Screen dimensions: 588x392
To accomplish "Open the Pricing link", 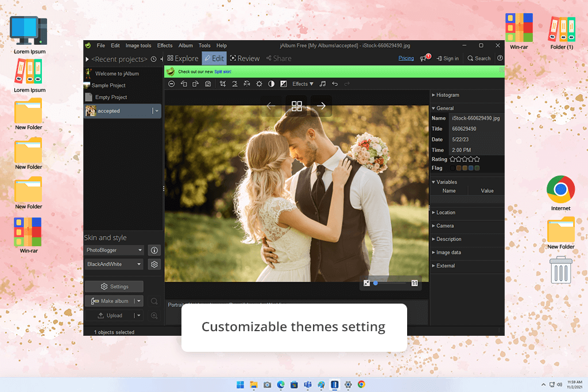I will pos(406,58).
